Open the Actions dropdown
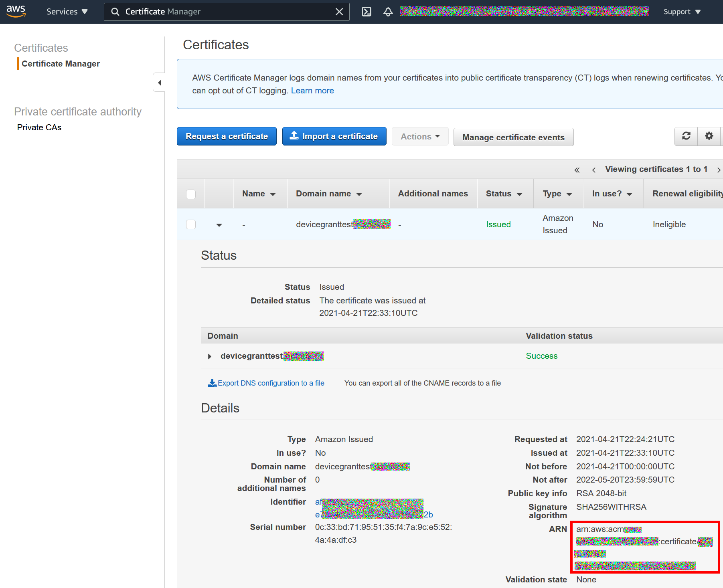The image size is (723, 588). point(420,137)
